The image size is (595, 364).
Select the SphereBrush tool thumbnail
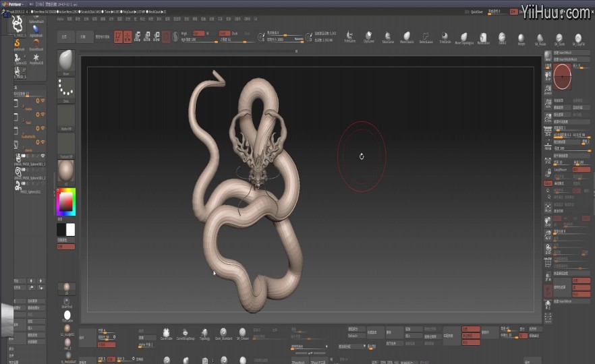tap(36, 19)
